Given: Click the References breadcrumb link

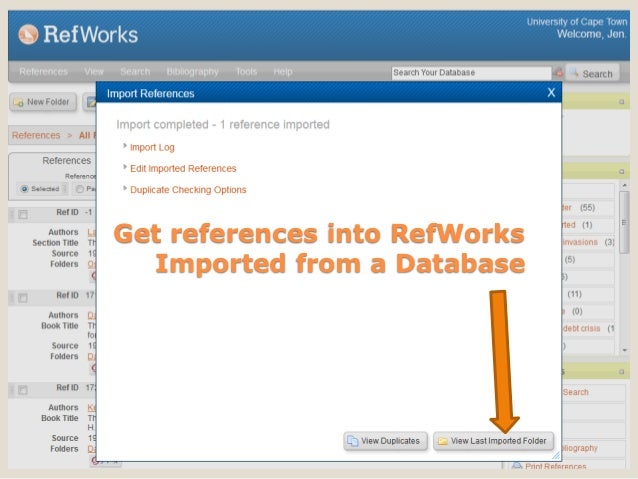Looking at the screenshot, I should (36, 136).
